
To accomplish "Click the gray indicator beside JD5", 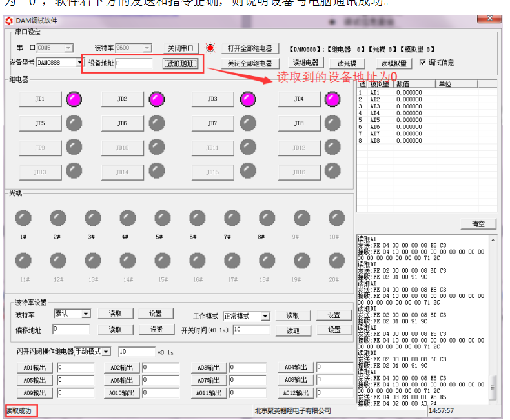I will click(74, 123).
